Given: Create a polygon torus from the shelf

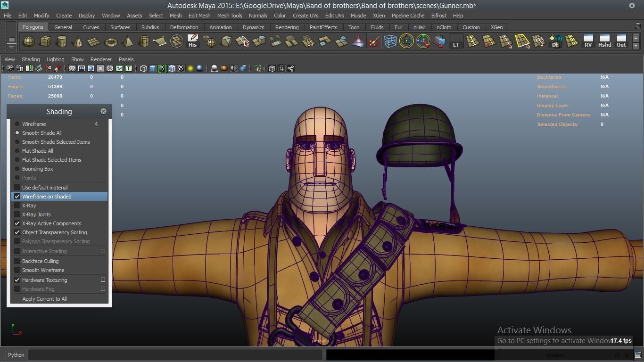Looking at the screenshot, I should tap(111, 41).
